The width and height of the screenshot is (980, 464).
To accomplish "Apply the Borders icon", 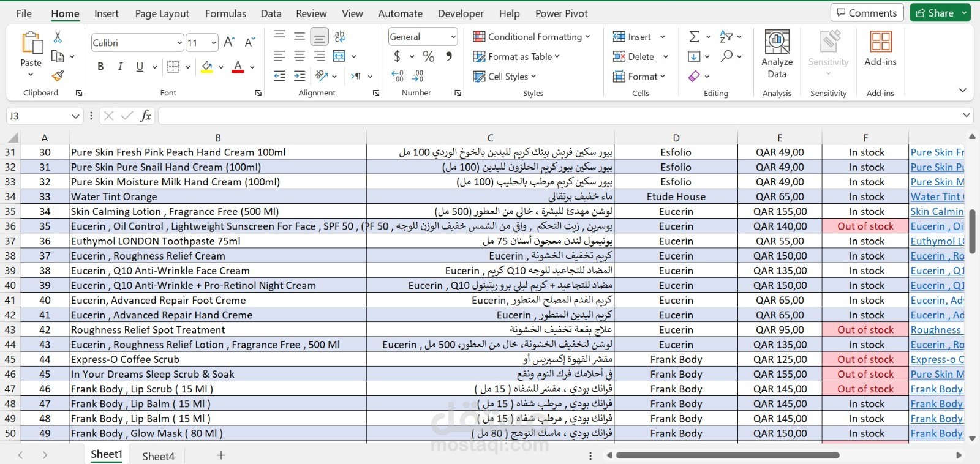I will tap(173, 67).
